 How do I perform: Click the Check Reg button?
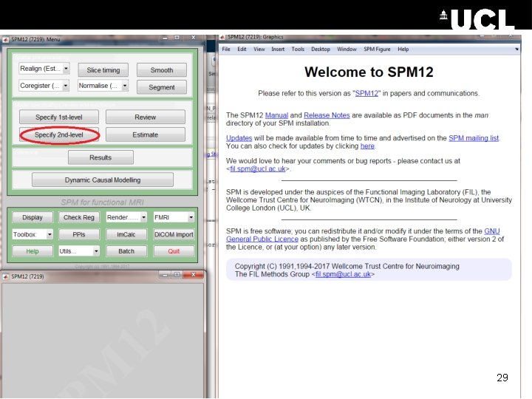click(x=79, y=217)
